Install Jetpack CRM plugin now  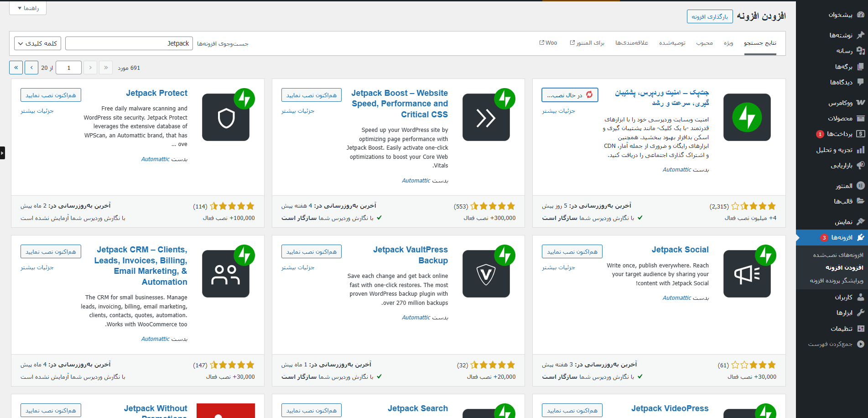[x=51, y=251]
